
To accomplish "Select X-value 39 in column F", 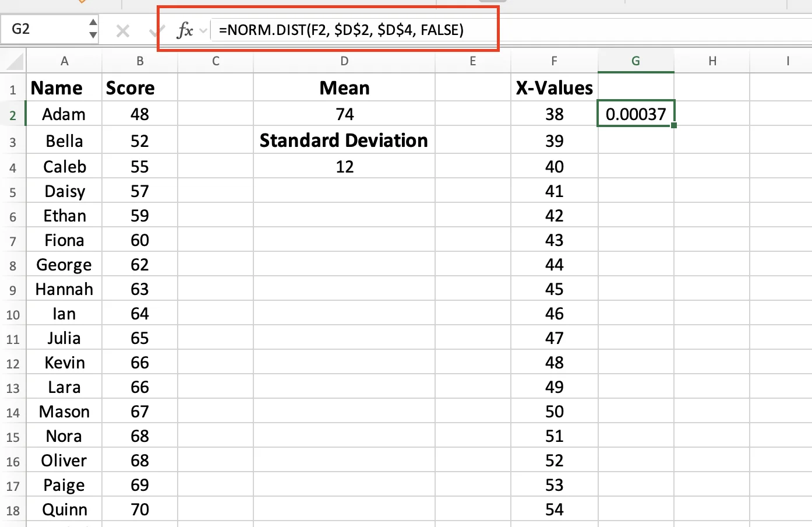I will 555,140.
